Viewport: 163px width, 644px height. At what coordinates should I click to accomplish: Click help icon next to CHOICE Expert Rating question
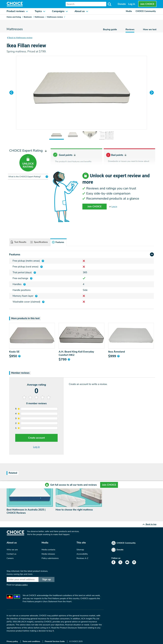47,177
